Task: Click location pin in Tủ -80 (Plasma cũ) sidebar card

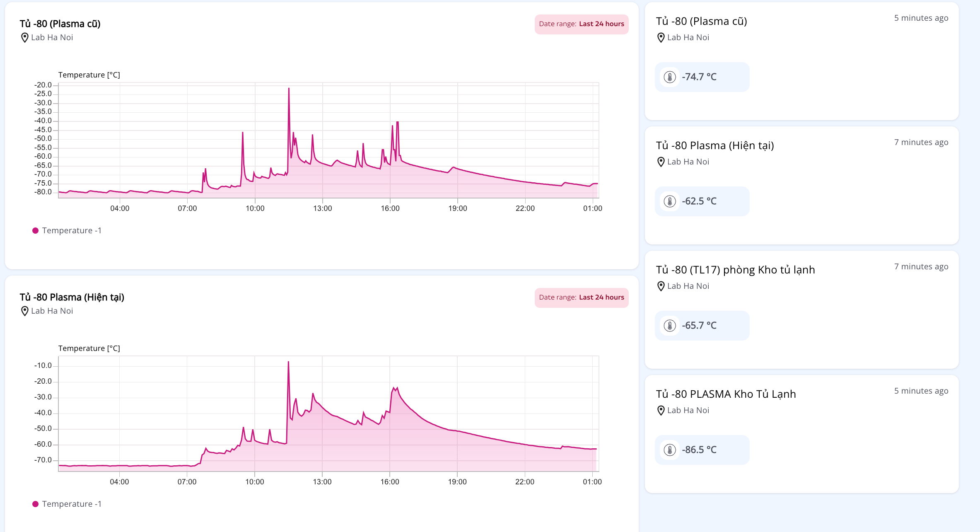Action: point(661,38)
